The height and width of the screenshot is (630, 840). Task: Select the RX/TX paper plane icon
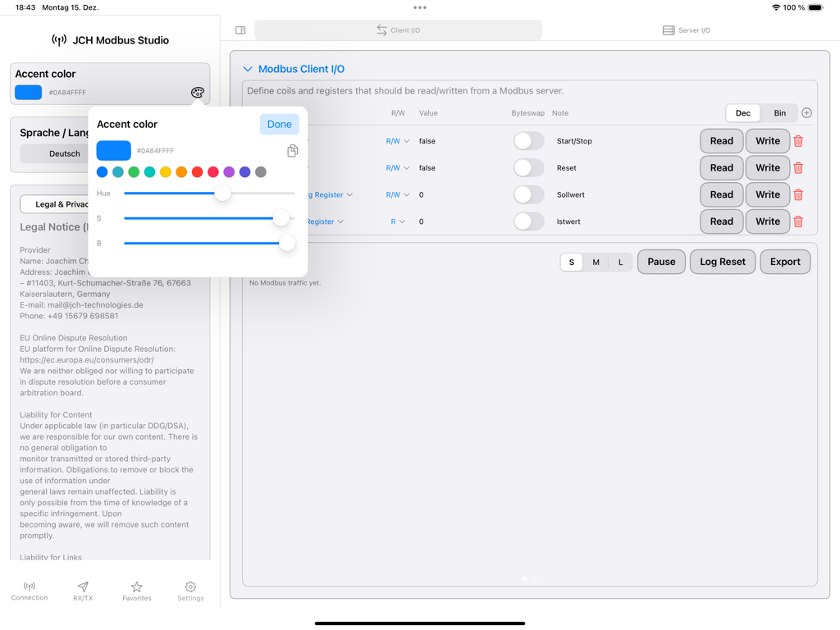(x=83, y=591)
